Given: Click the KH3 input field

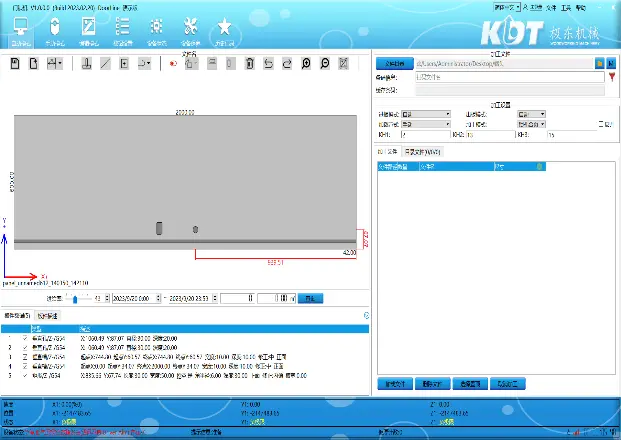Looking at the screenshot, I should pyautogui.click(x=572, y=135).
